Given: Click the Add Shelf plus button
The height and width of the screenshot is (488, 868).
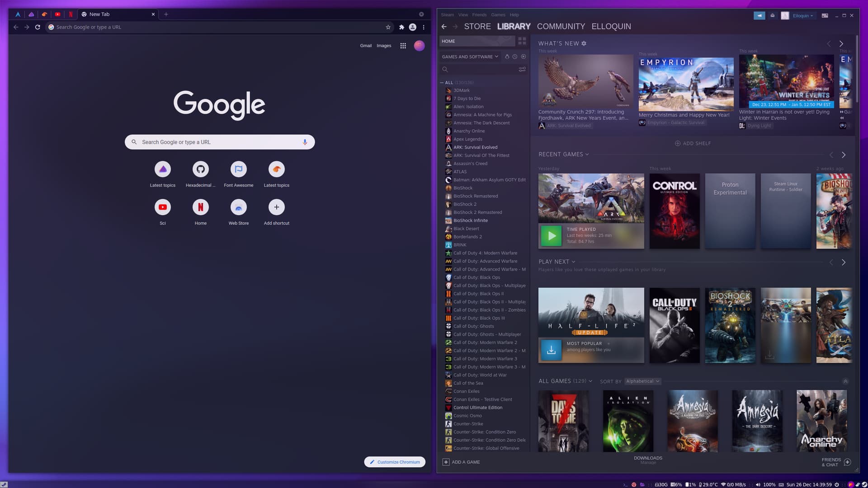Looking at the screenshot, I should [678, 143].
